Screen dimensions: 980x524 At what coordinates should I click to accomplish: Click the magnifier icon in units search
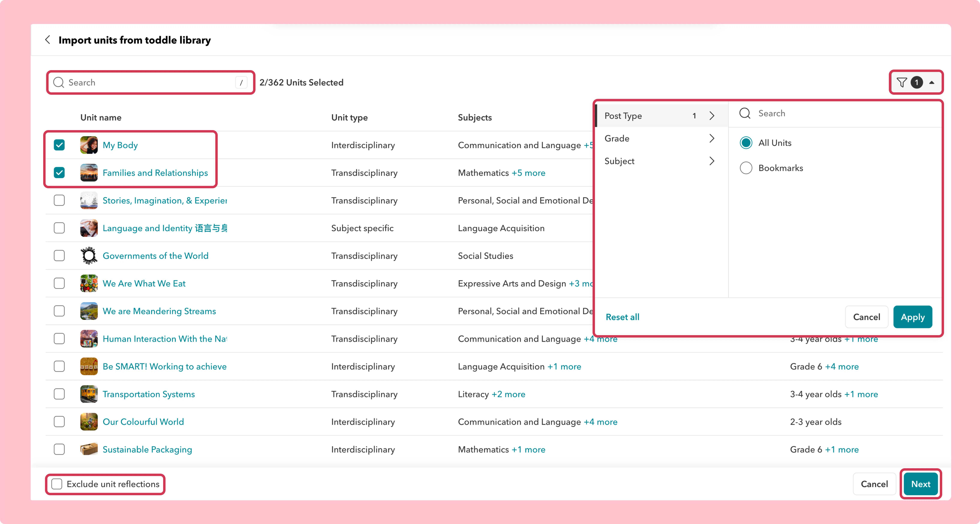(59, 83)
